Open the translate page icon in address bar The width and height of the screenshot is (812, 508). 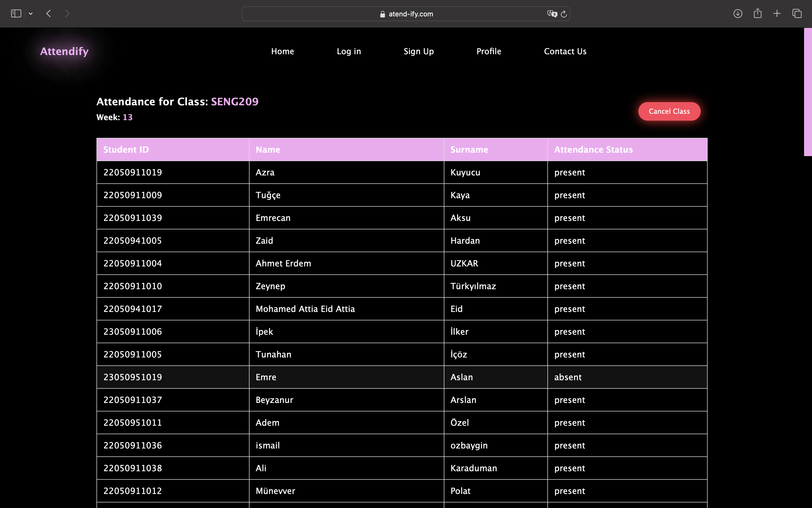(x=552, y=14)
